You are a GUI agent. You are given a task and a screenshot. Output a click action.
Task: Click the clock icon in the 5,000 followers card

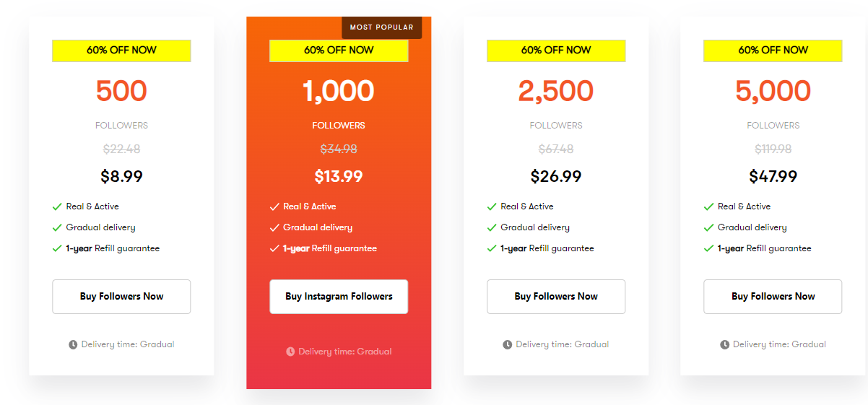coord(724,344)
